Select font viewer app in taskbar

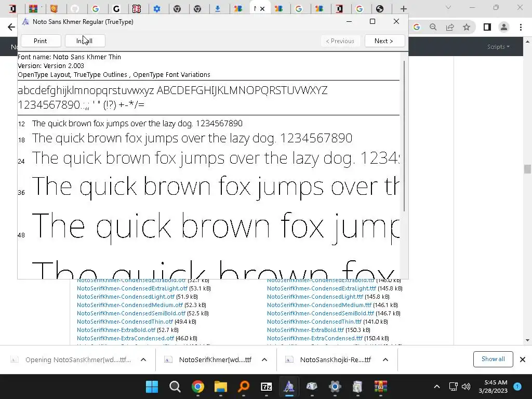(x=289, y=387)
